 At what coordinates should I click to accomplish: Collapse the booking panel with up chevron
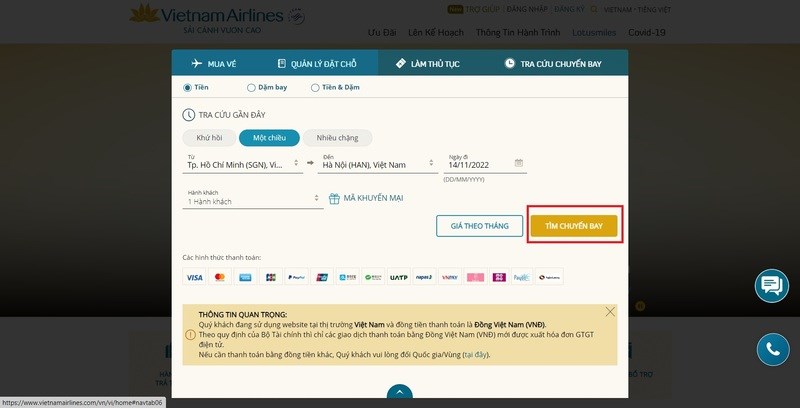(399, 392)
